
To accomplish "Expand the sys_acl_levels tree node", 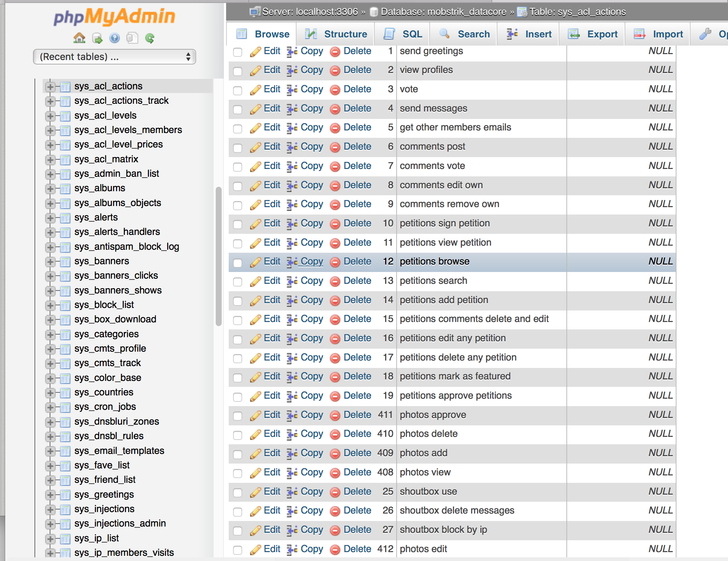I will point(50,116).
